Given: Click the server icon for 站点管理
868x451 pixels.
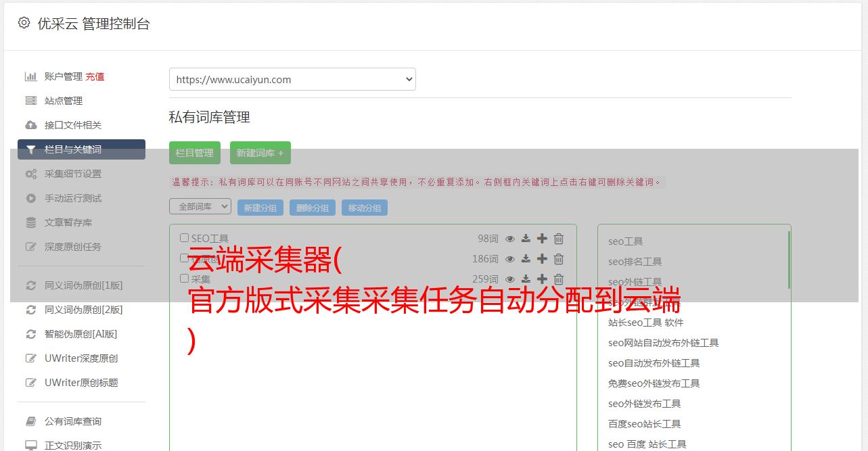Looking at the screenshot, I should point(31,101).
